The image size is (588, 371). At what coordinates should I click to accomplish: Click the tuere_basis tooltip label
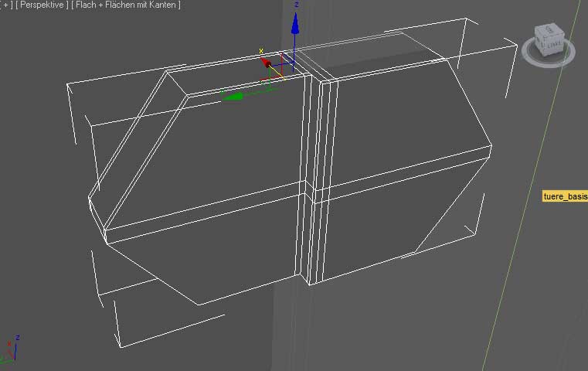(565, 196)
